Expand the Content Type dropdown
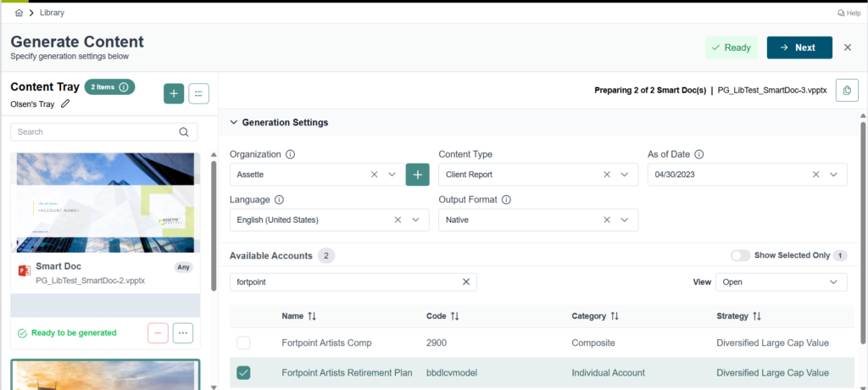 click(625, 175)
